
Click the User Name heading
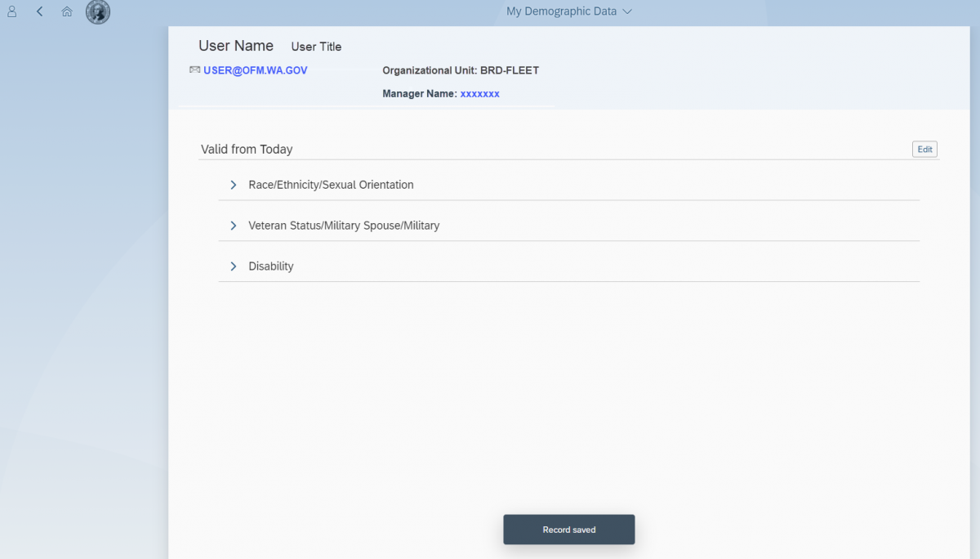(236, 46)
